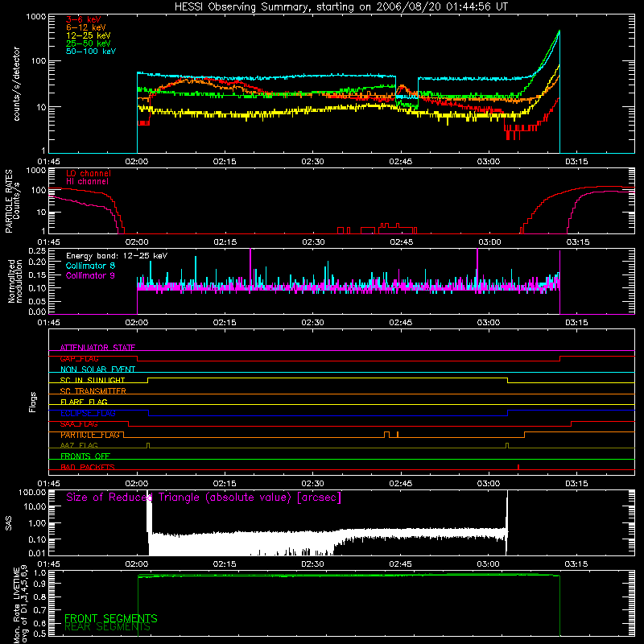
Task: Click the red BAD_PACKETS spike marker
Action: [518, 467]
